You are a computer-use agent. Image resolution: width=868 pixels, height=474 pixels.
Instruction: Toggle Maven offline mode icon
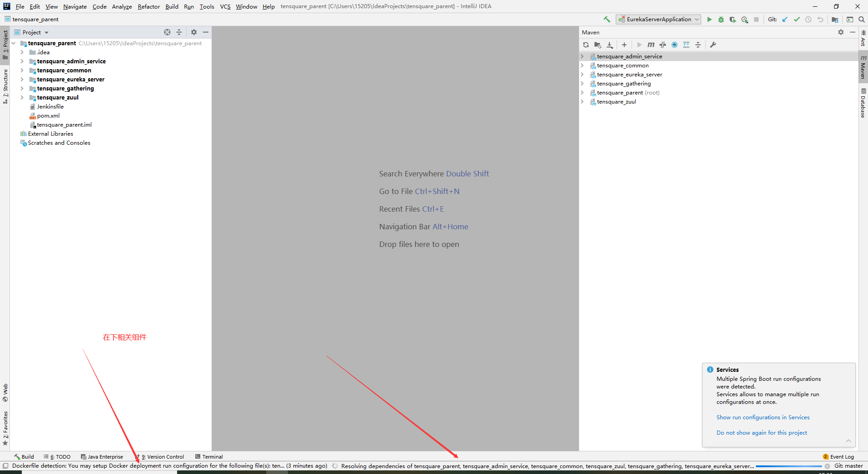click(x=663, y=45)
